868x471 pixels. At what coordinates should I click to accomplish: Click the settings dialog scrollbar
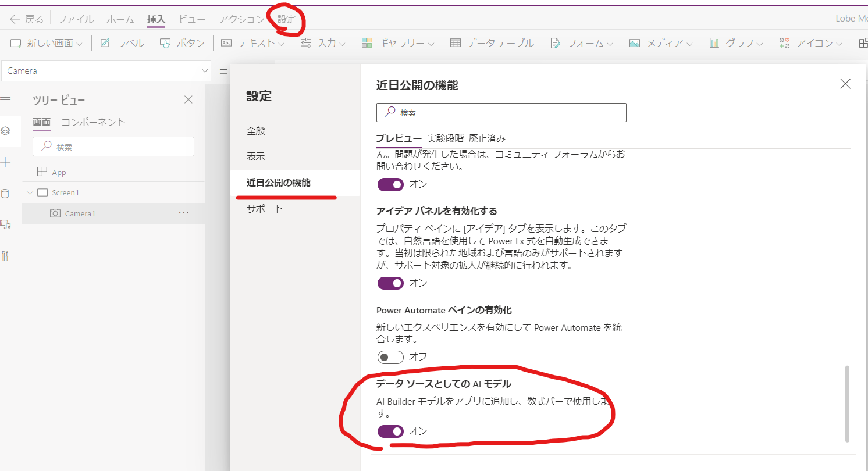pos(846,404)
